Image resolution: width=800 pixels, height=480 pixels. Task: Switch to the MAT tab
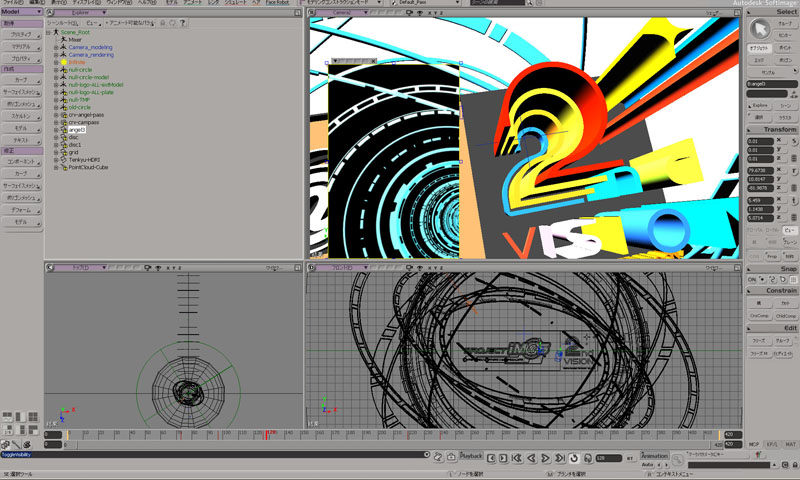coord(789,443)
